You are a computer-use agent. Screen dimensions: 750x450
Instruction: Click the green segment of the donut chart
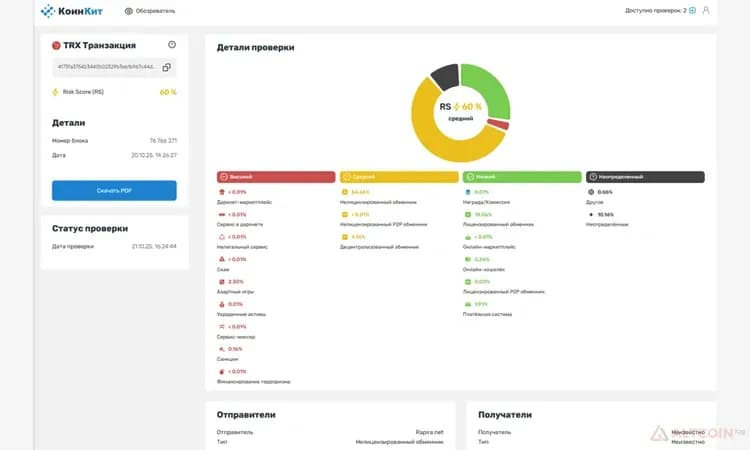coord(490,88)
